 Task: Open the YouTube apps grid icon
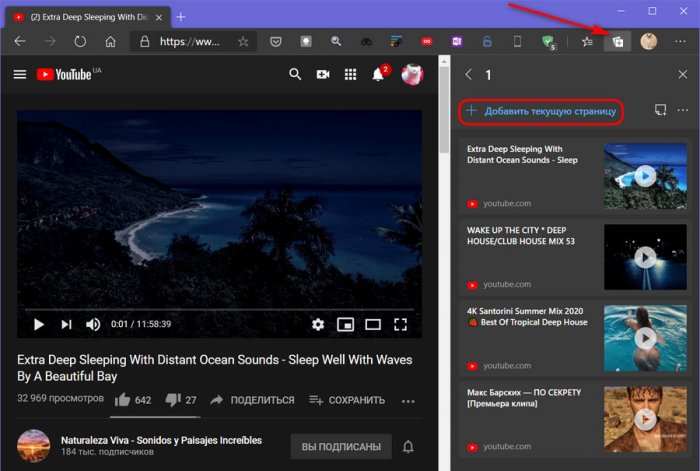[x=350, y=75]
